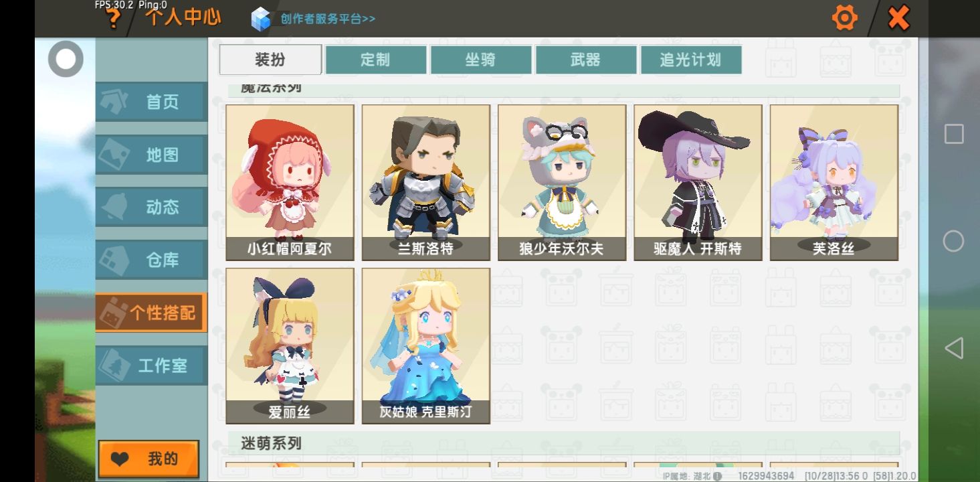This screenshot has width=980, height=482.
Task: Click the 我的 heart button
Action: 149,459
